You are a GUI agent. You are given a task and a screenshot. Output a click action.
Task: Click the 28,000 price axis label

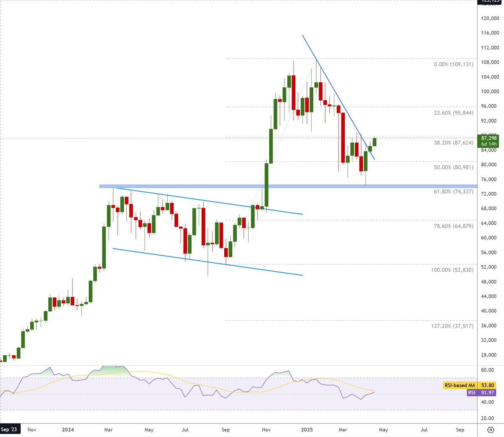coord(490,355)
